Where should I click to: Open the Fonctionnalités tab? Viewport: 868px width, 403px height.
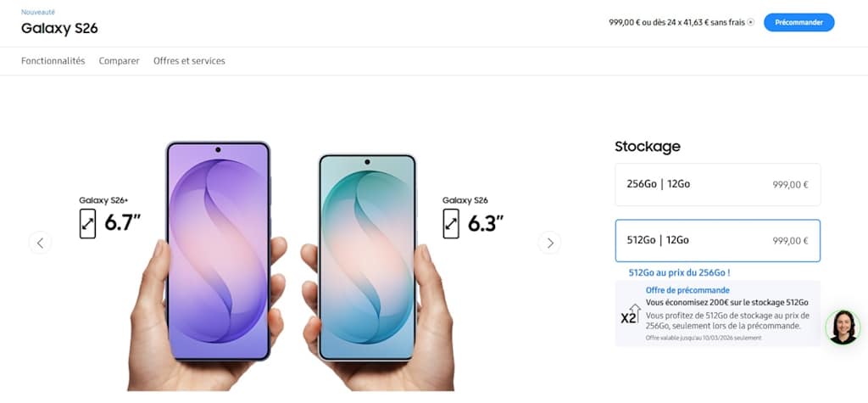point(53,61)
